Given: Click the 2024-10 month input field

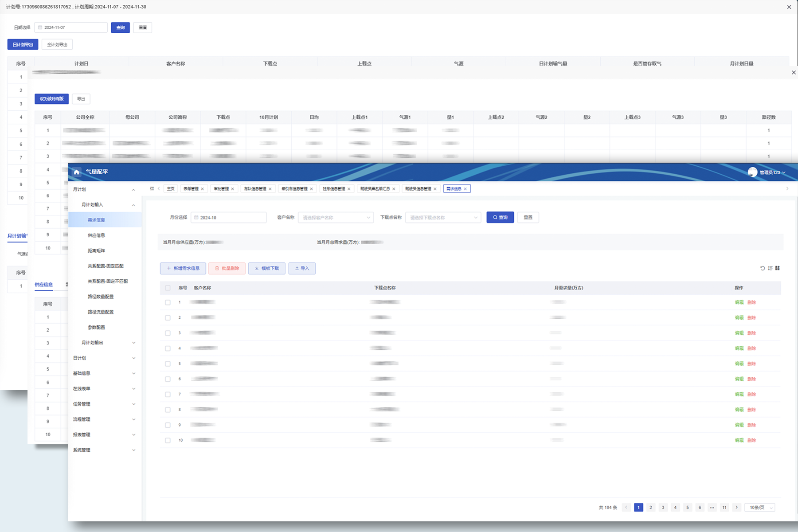Looking at the screenshot, I should [229, 218].
